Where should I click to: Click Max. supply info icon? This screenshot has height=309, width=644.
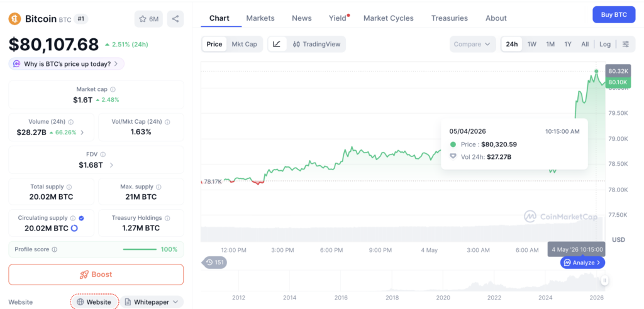(158, 187)
